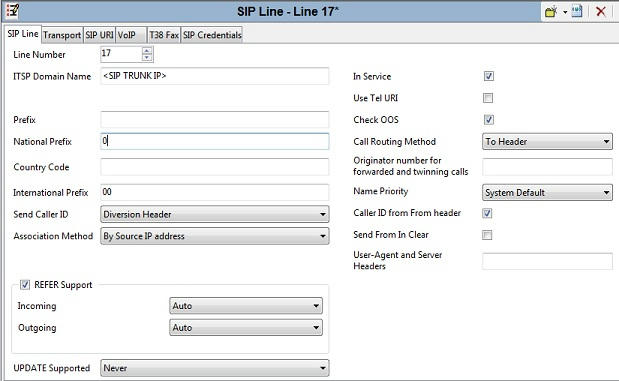Open the Association Method dropdown
Viewport: 619px width, 381px height.
[214, 236]
